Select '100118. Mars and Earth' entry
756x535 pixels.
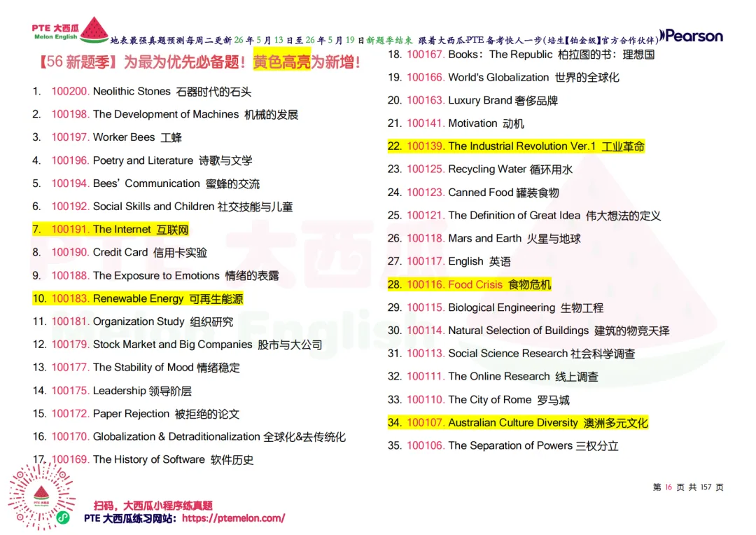pos(484,238)
